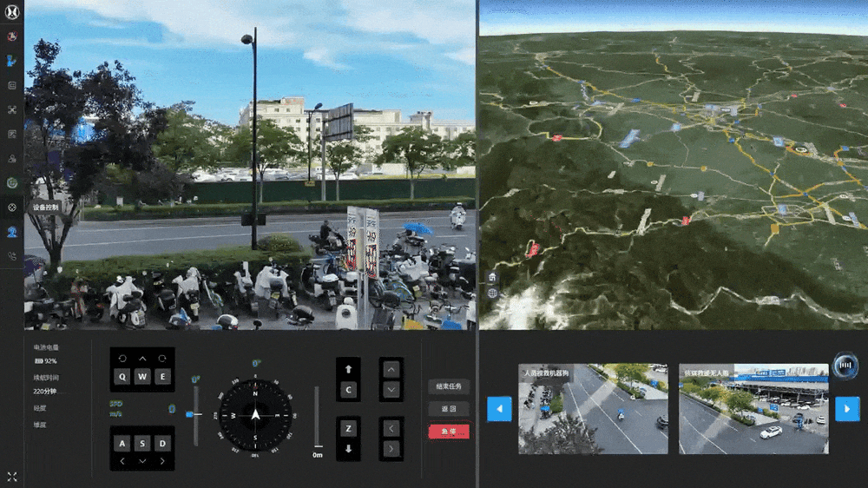Viewport: 868px width, 488px height.
Task: Click the round voice waveform button
Action: 845,365
